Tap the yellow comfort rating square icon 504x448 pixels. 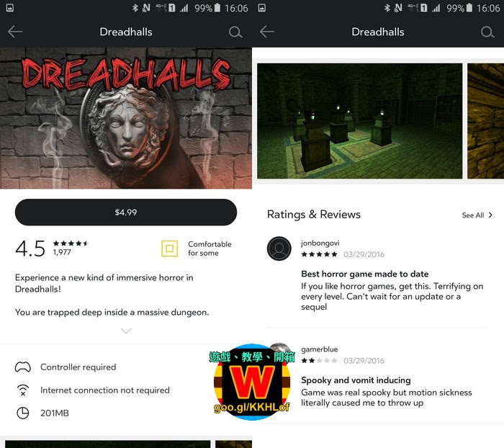click(170, 248)
